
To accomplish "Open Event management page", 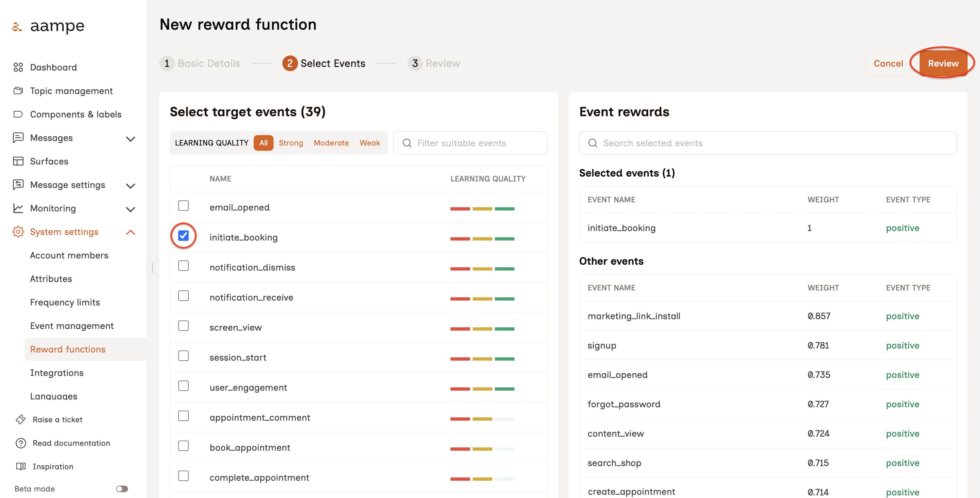I will point(72,326).
